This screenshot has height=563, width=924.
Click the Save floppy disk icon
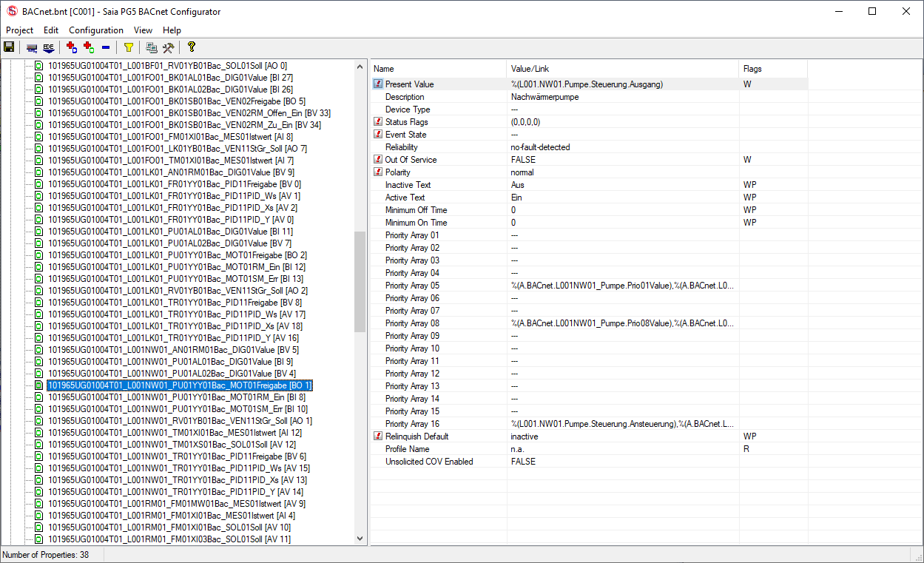9,47
